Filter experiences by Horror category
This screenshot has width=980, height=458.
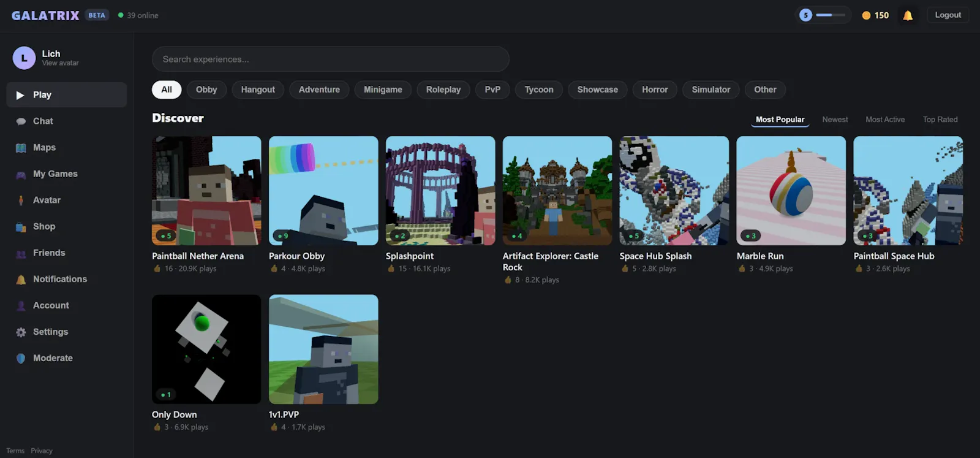point(655,90)
